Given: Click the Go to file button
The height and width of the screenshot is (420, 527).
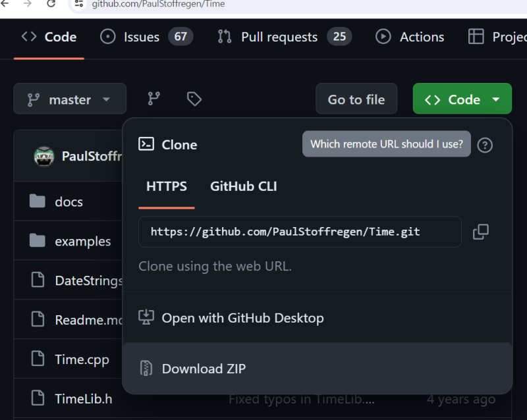Looking at the screenshot, I should click(356, 99).
